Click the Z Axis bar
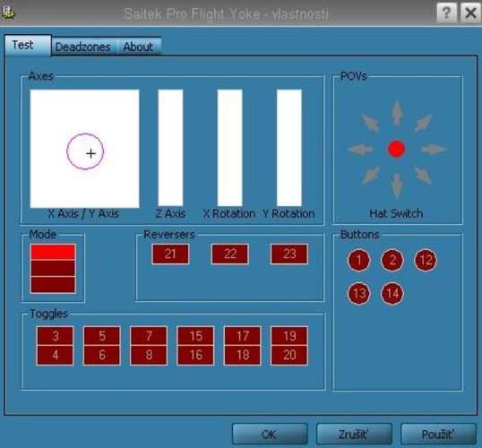Viewport: 482px width, 448px height. tap(170, 148)
